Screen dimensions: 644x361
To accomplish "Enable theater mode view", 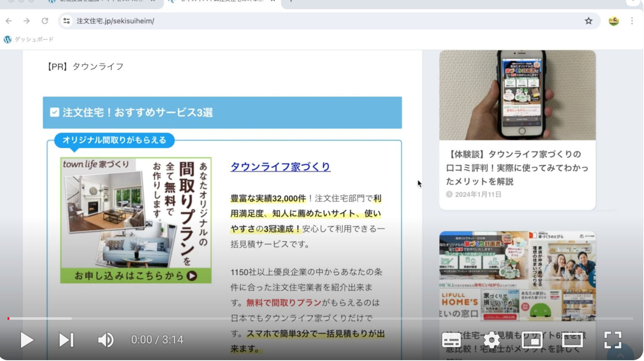I will click(x=573, y=340).
